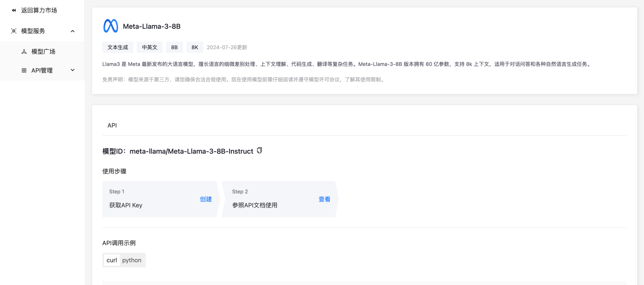Go back via 返回算力市场

click(x=39, y=10)
